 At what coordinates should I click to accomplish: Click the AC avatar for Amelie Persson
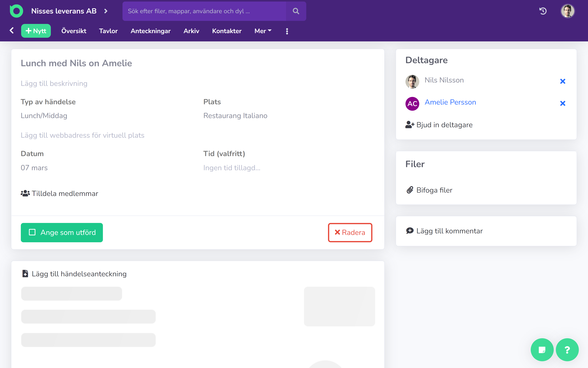(x=412, y=104)
